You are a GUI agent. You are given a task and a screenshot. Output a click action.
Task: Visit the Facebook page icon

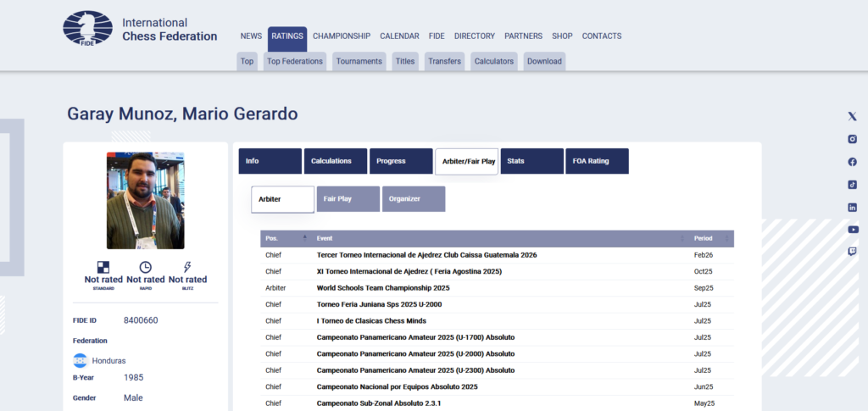click(852, 162)
